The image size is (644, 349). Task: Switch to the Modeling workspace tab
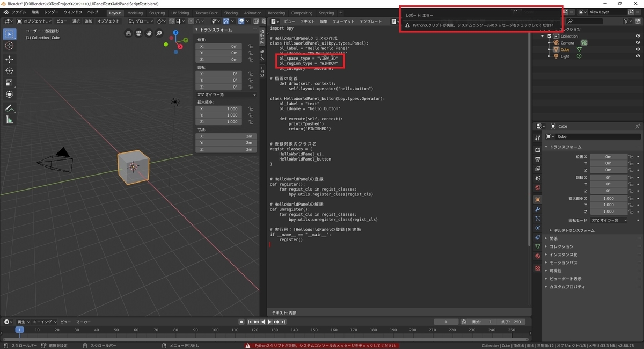click(x=135, y=13)
